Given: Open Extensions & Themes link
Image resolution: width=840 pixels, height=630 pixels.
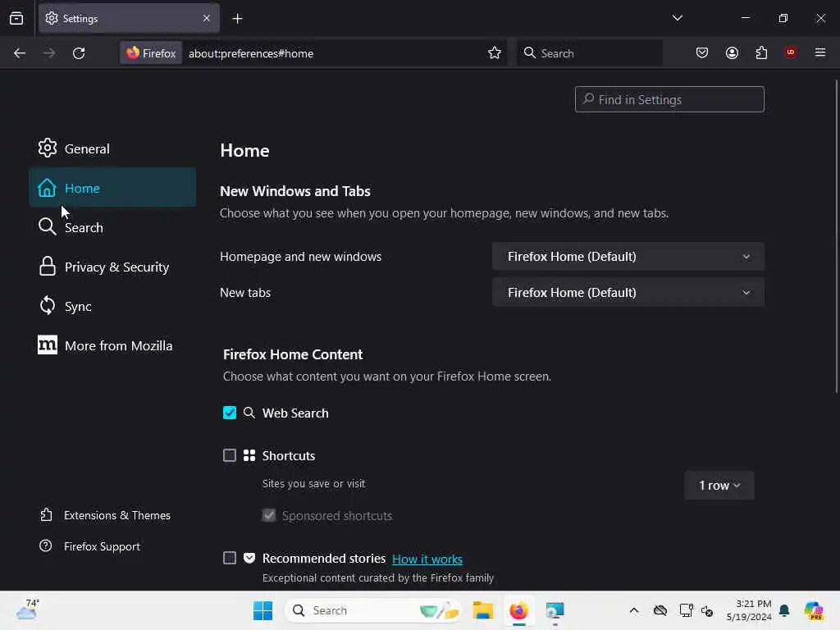Looking at the screenshot, I should pyautogui.click(x=105, y=515).
